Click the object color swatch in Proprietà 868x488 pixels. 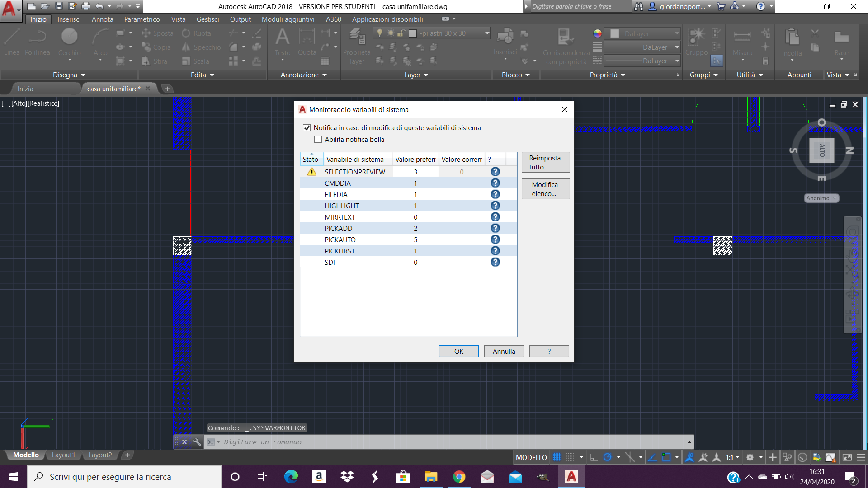pyautogui.click(x=614, y=33)
